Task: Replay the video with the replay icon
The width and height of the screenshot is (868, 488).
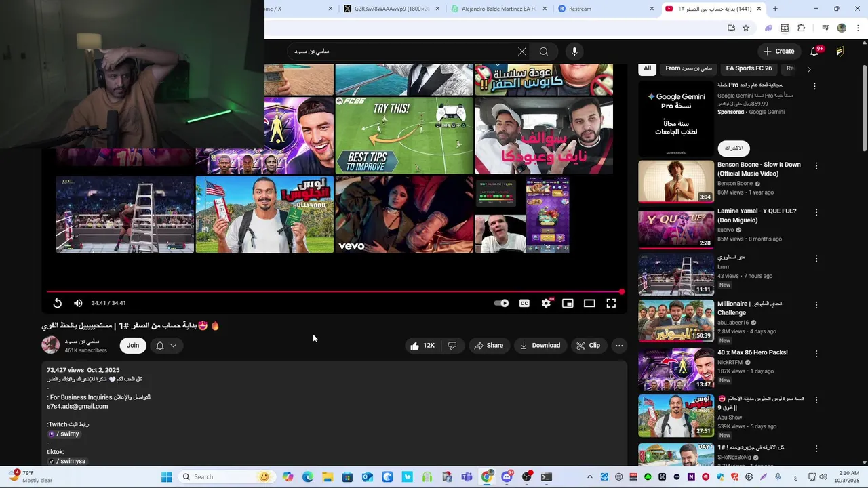Action: 58,303
